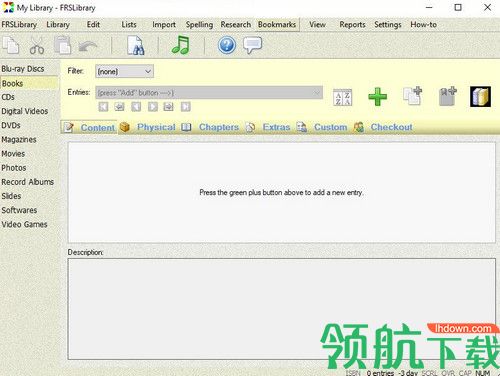Open the Spelling menu
Image resolution: width=500 pixels, height=376 pixels.
199,25
